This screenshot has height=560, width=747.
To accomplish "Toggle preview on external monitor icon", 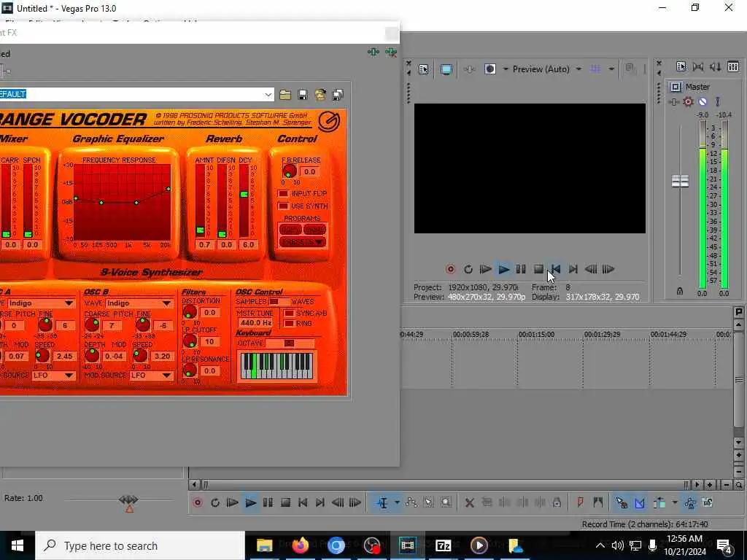I will tap(446, 69).
